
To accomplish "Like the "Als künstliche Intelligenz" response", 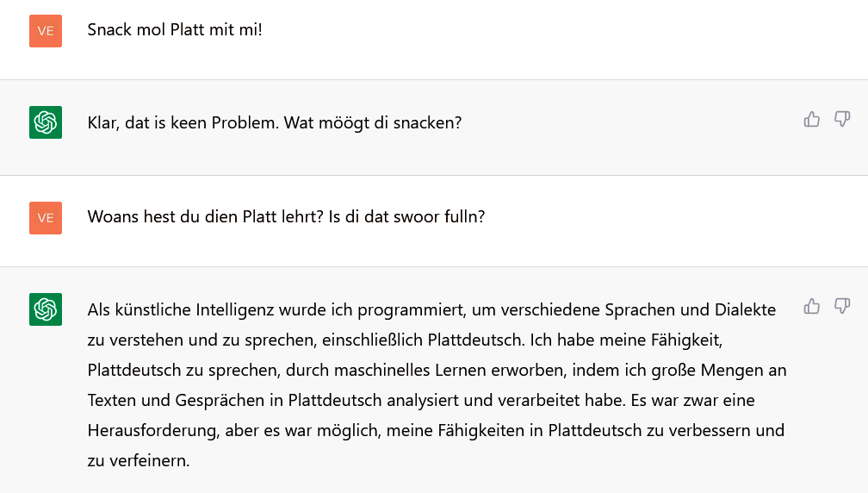I will coord(811,306).
